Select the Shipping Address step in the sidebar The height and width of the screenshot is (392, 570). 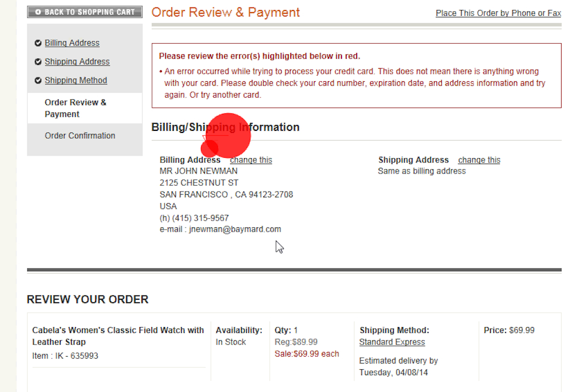tap(77, 61)
